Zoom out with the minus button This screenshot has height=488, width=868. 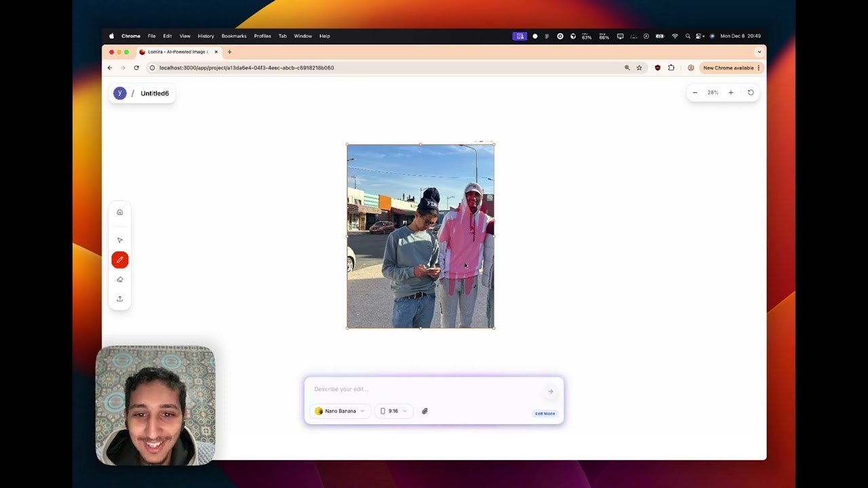pyautogui.click(x=695, y=93)
